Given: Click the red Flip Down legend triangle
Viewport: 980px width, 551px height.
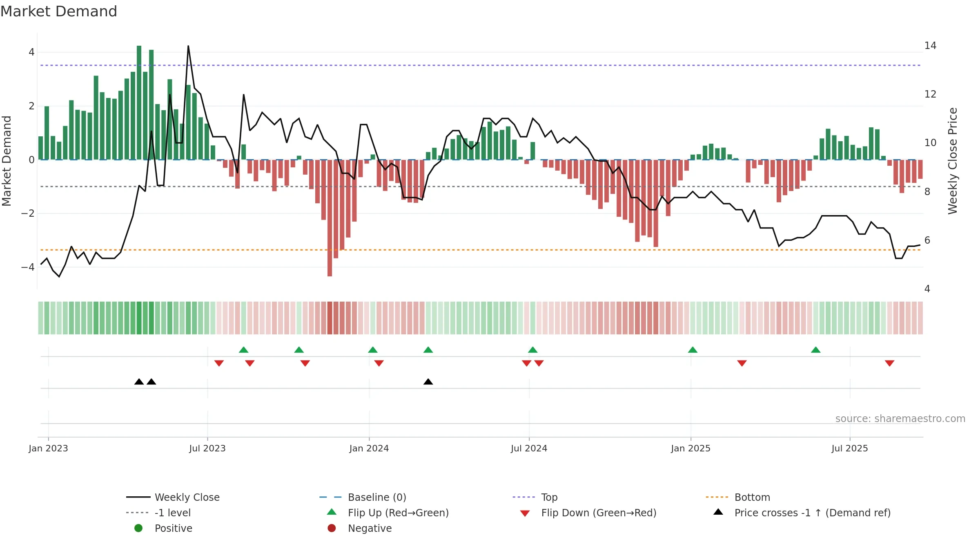Looking at the screenshot, I should point(525,513).
